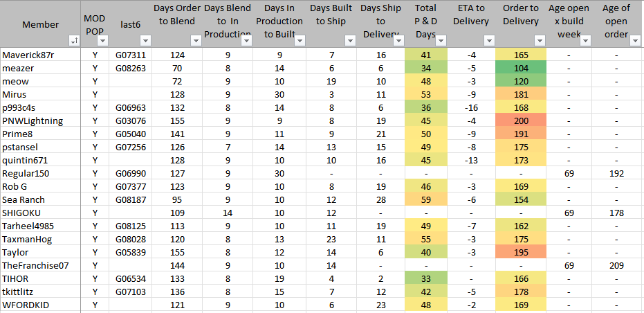Click the -16 ETA to Delivery cell
The height and width of the screenshot is (313, 644).
click(472, 107)
